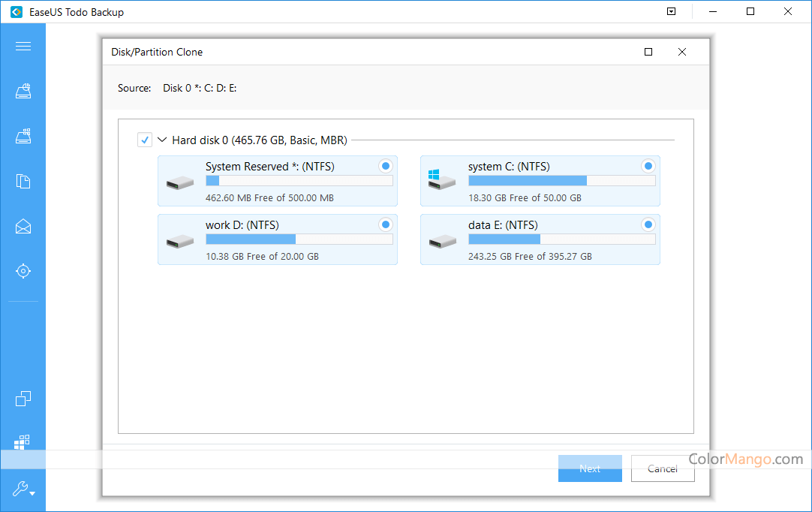Open File Backup from sidebar
Image resolution: width=812 pixels, height=512 pixels.
coord(23,181)
